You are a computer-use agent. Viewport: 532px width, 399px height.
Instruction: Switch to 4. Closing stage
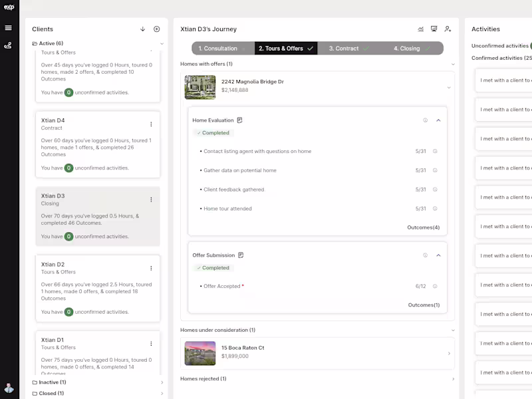click(x=412, y=48)
